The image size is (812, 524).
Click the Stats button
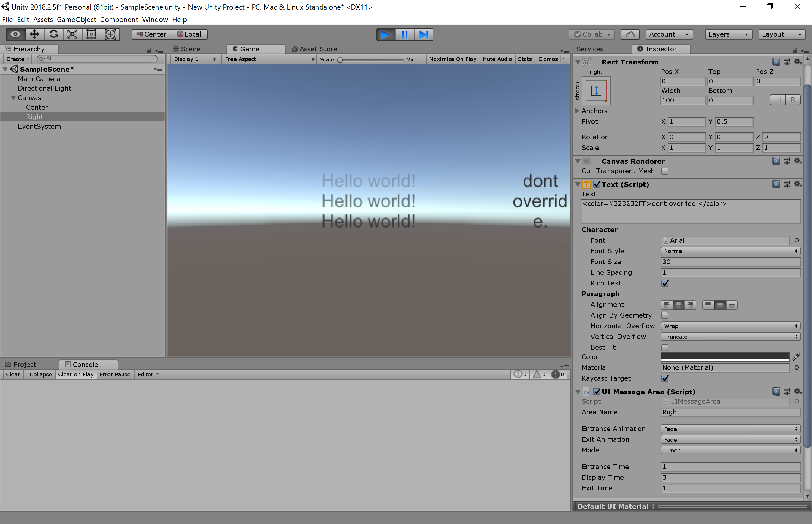coord(524,59)
